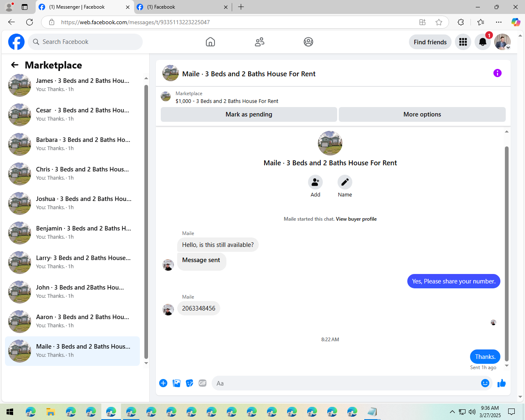Open the emoji picker
Viewport: 525px width, 420px height.
[x=485, y=383]
